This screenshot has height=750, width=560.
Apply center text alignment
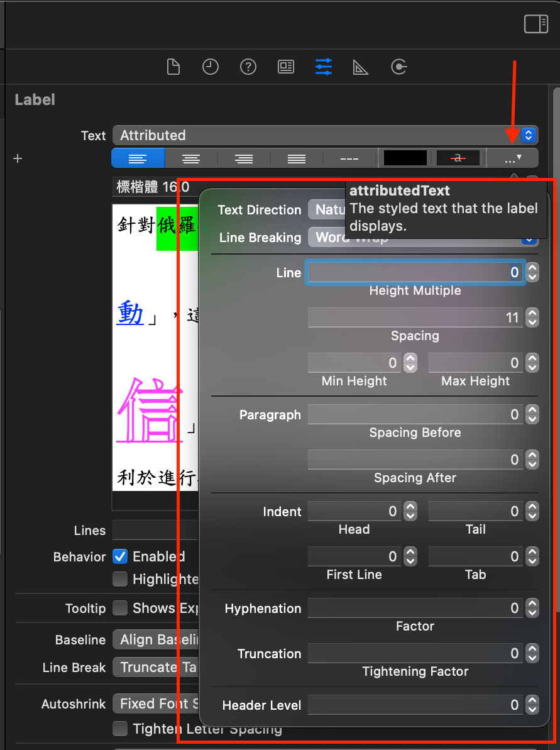click(190, 158)
